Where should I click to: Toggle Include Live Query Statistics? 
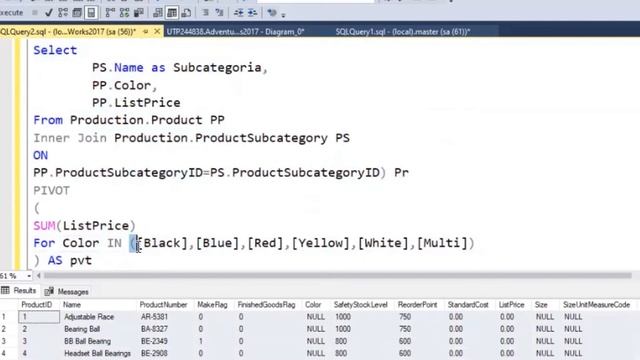tap(124, 13)
